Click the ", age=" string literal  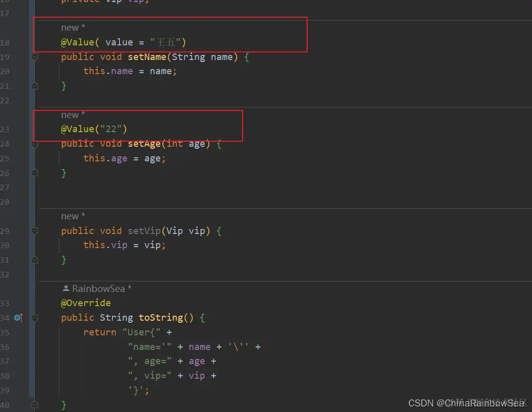150,361
